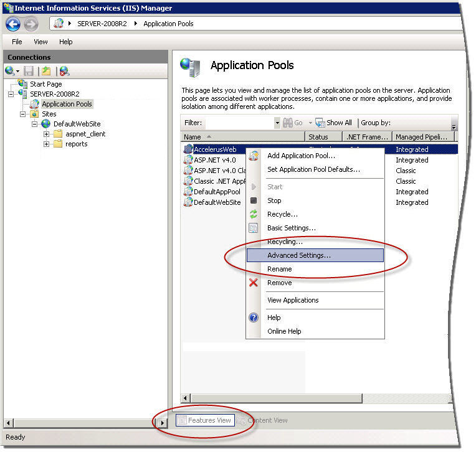Sort by the Name column header

tap(243, 137)
